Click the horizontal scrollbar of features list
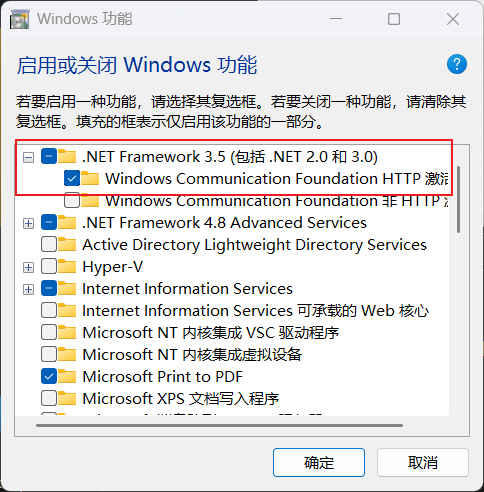Image resolution: width=484 pixels, height=492 pixels. pyautogui.click(x=219, y=425)
